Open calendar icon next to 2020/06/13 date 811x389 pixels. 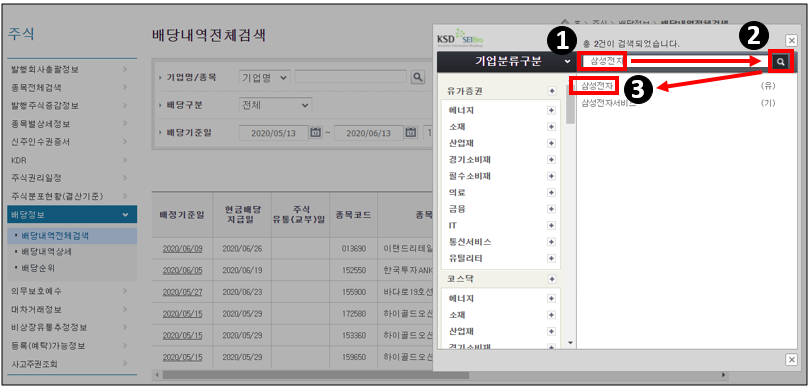[x=411, y=133]
